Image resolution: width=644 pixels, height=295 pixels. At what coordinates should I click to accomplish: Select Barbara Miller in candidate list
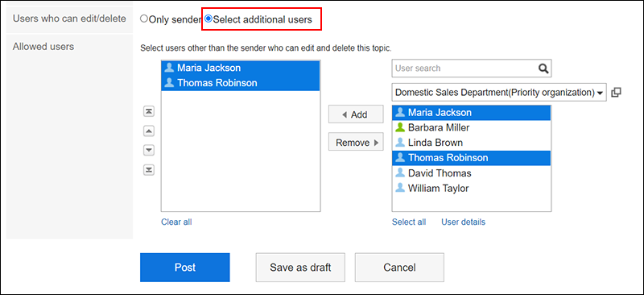[472, 127]
